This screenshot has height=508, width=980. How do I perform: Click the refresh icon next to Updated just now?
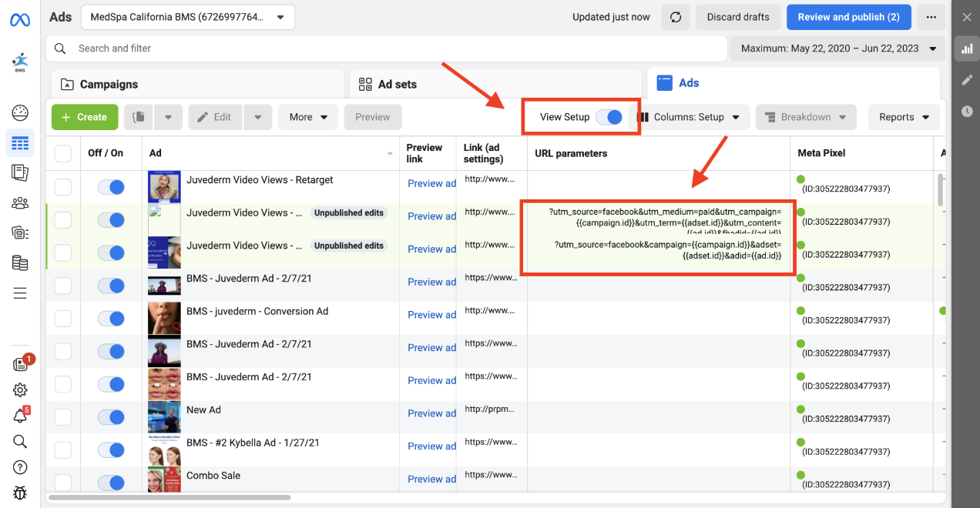click(x=676, y=17)
